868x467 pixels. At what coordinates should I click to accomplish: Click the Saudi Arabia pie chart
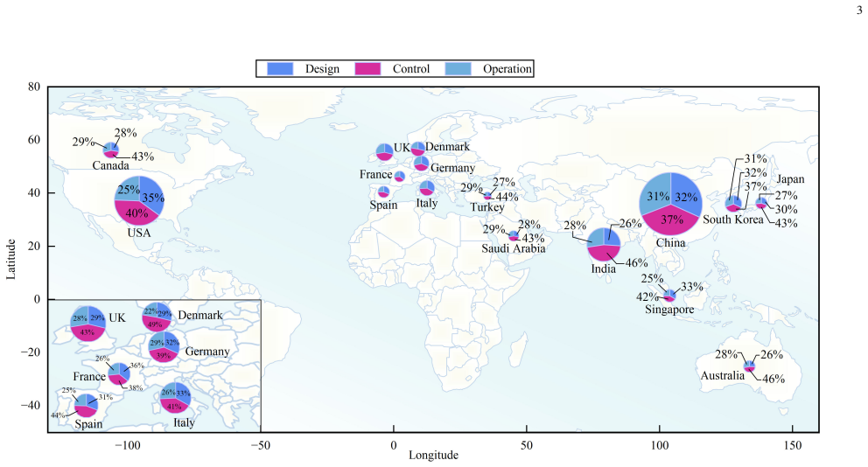[x=514, y=236]
